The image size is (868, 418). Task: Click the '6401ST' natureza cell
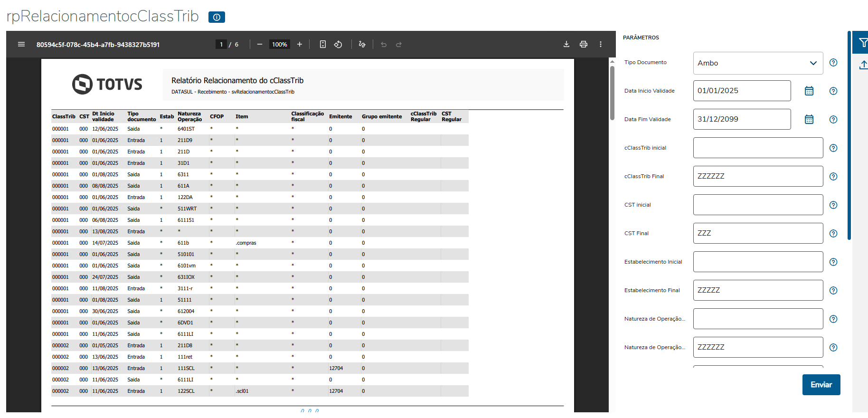[x=186, y=129]
